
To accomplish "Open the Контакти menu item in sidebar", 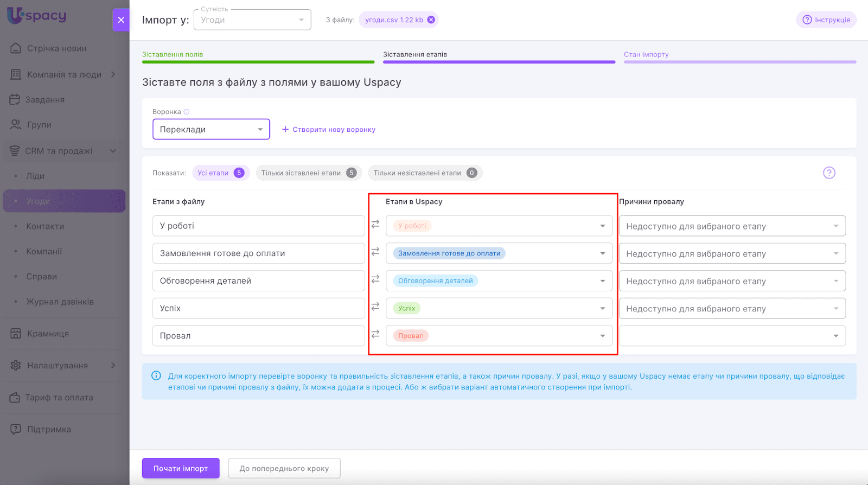I will pos(45,226).
